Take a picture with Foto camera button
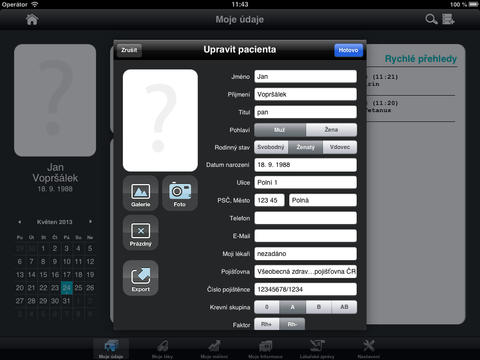 pos(180,193)
